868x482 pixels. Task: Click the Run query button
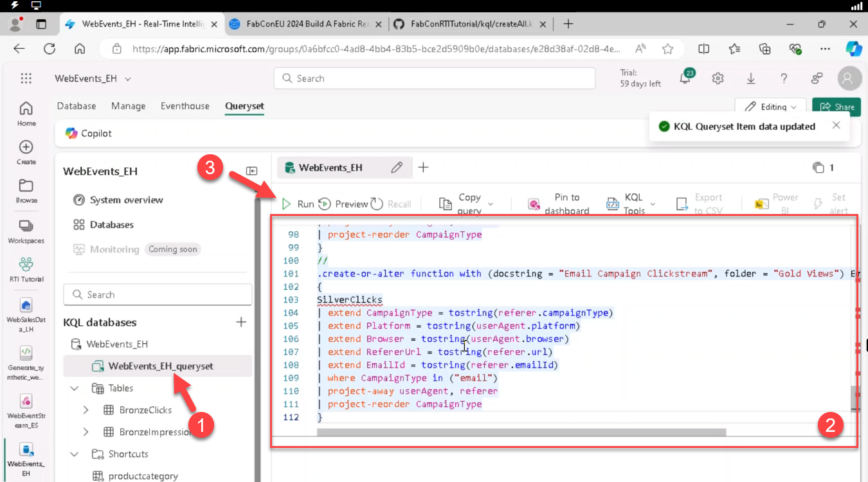pos(298,204)
